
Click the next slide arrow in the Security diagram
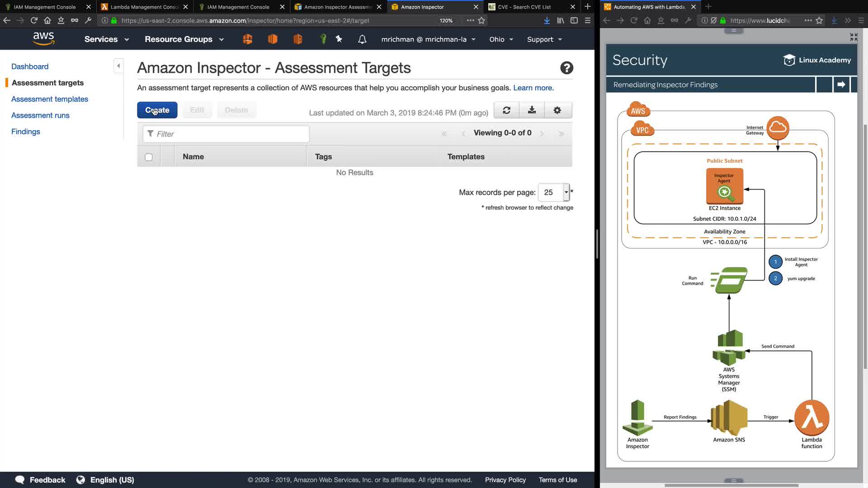coord(841,84)
